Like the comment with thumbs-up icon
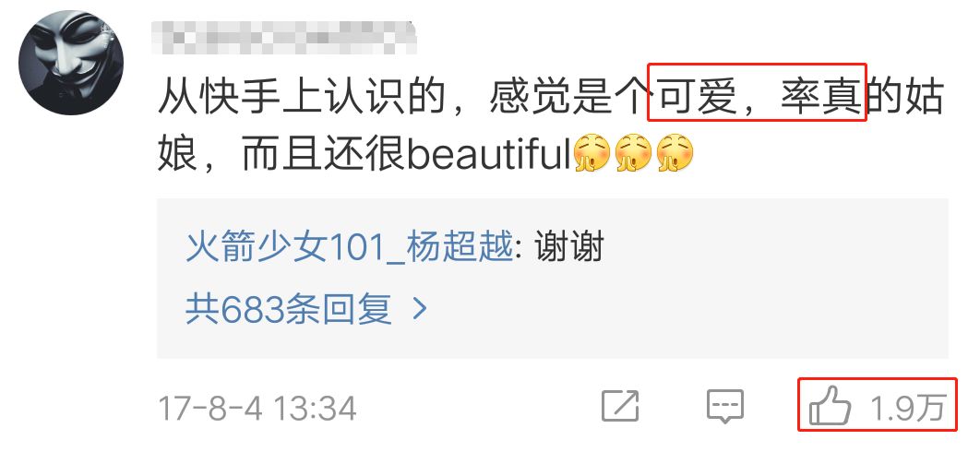The height and width of the screenshot is (452, 980). [x=830, y=405]
